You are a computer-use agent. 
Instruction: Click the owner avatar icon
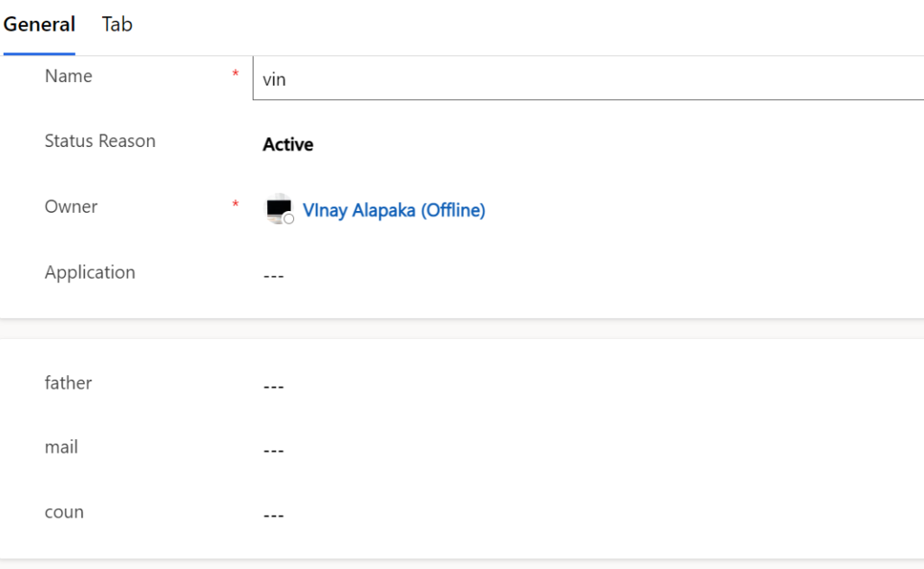[x=278, y=208]
